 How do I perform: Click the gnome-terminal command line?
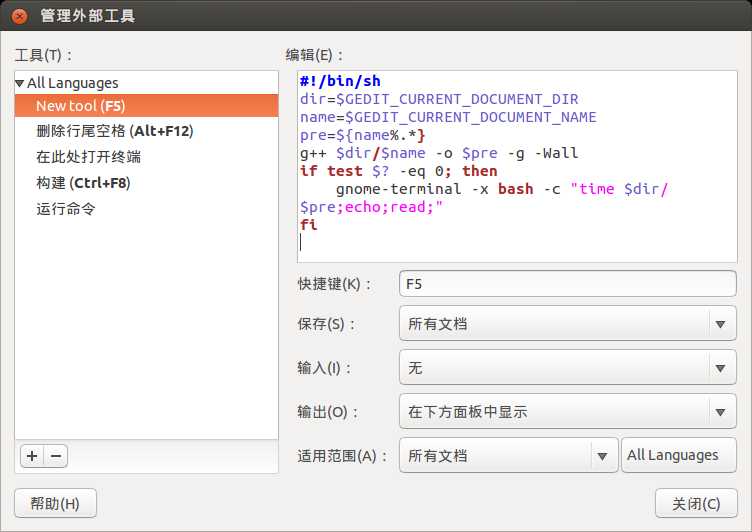pyautogui.click(x=502, y=189)
